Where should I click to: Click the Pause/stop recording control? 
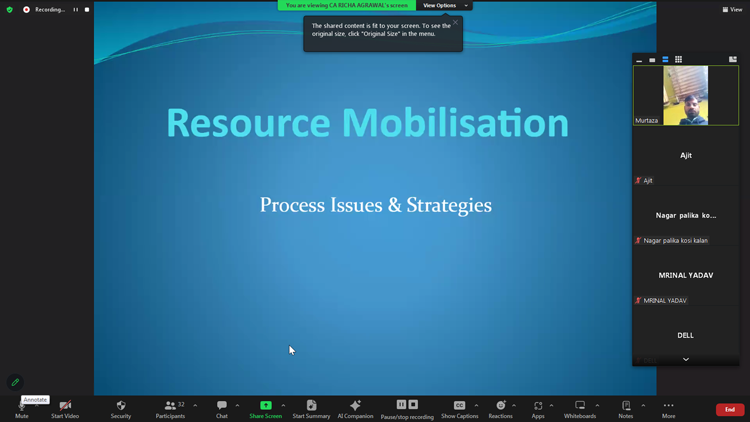[x=407, y=406]
